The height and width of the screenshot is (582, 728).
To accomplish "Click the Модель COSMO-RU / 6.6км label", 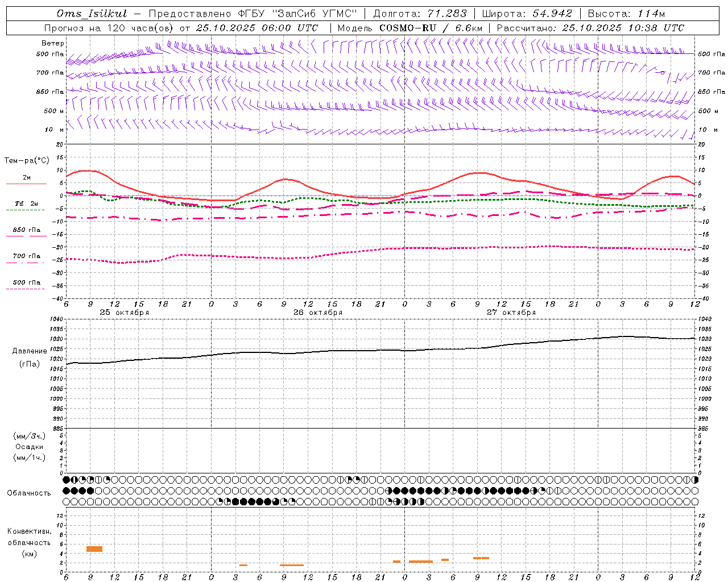I will [x=410, y=28].
